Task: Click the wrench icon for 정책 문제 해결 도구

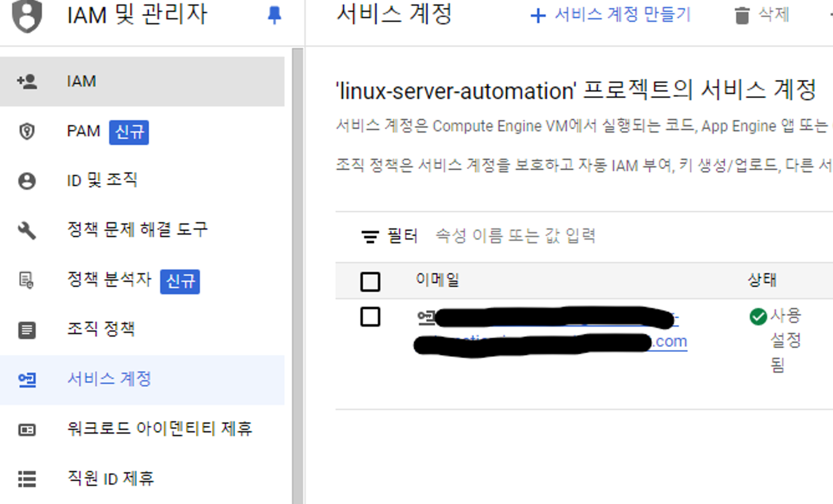Action: pos(27,231)
